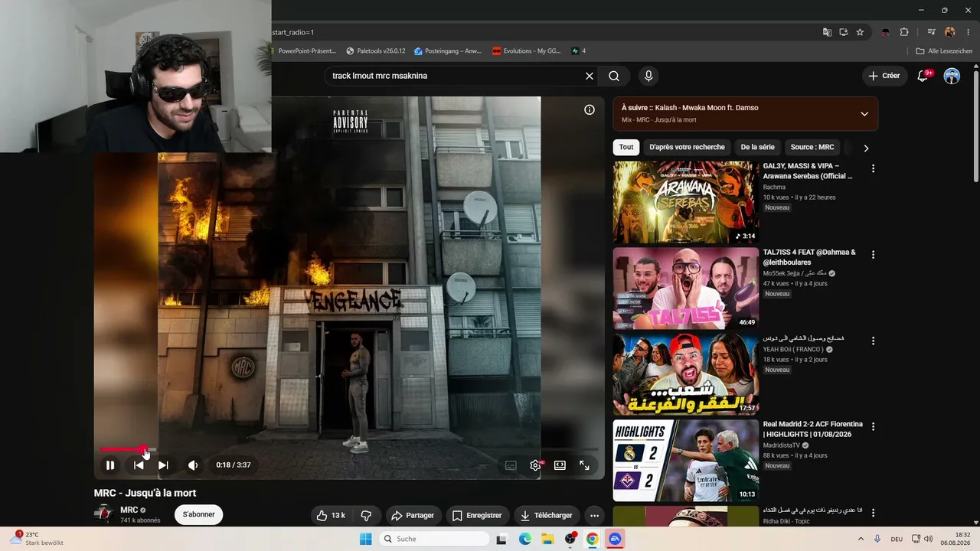980x551 pixels.
Task: Show more filter chips with the arrow
Action: 866,148
